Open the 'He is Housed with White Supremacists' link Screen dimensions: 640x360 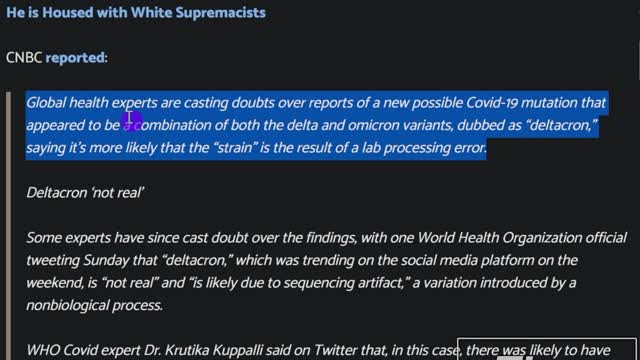click(136, 13)
